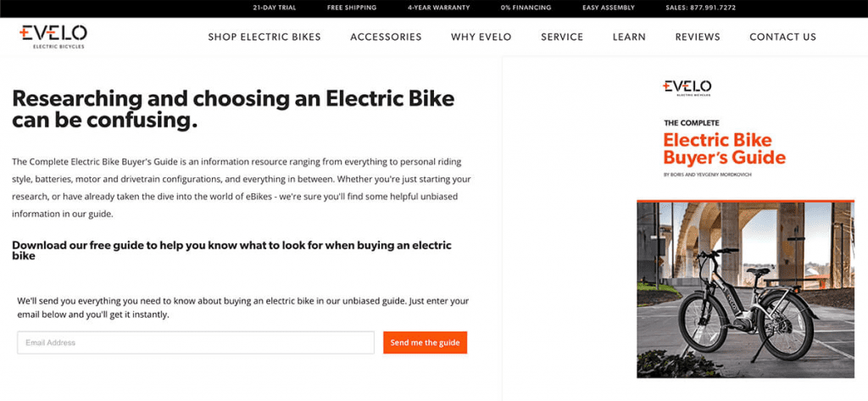Click the 21-Day Trial link
The image size is (868, 401).
coord(274,8)
